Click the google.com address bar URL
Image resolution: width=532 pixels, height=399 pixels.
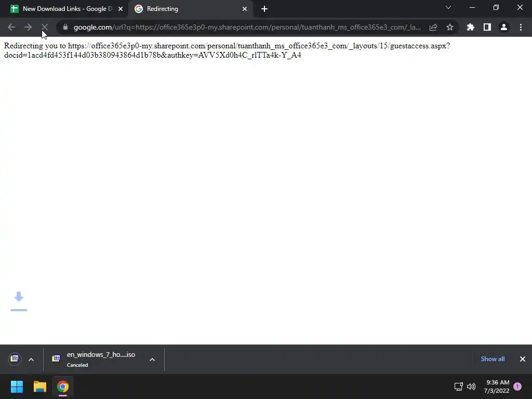point(247,27)
